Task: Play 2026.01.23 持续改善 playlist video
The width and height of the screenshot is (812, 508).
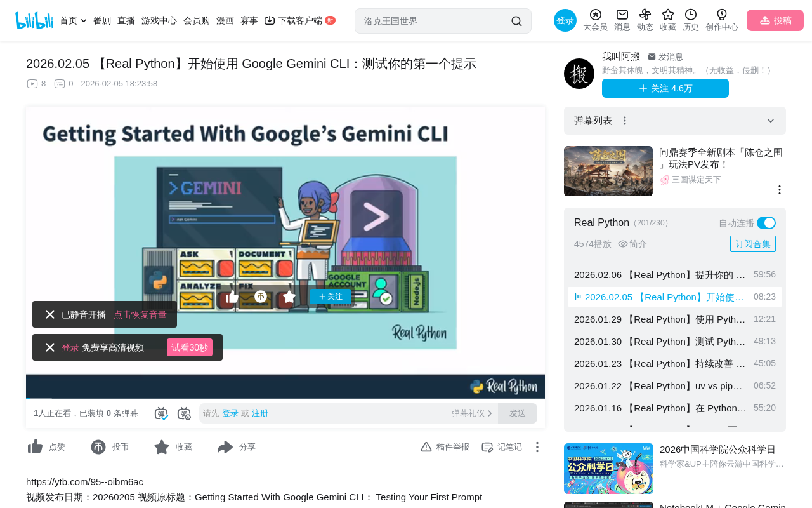Action: (x=675, y=364)
